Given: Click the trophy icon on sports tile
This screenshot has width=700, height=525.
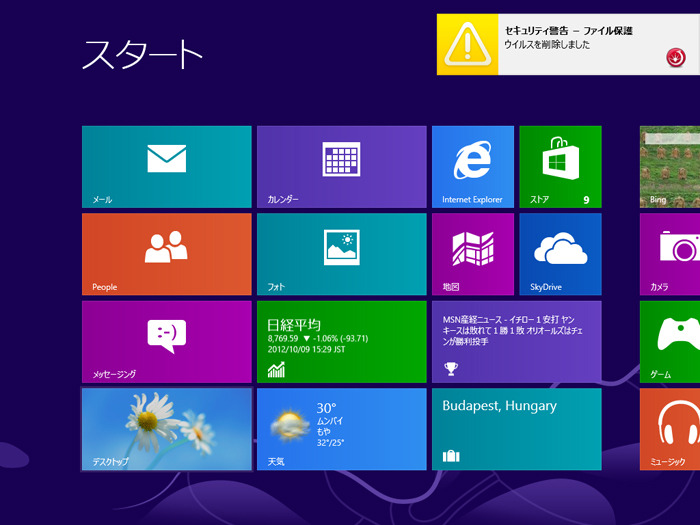Looking at the screenshot, I should pyautogui.click(x=450, y=369).
